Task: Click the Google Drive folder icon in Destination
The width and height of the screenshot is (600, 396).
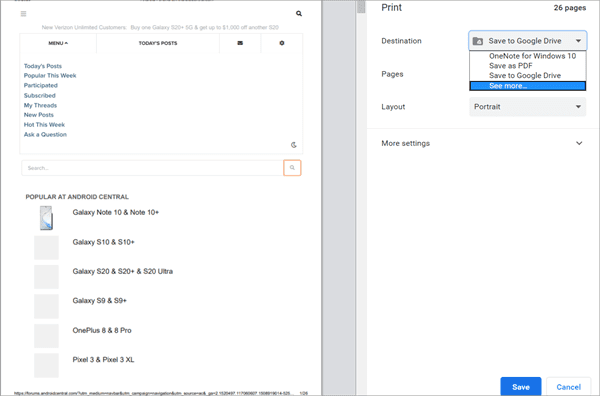Action: [x=478, y=41]
